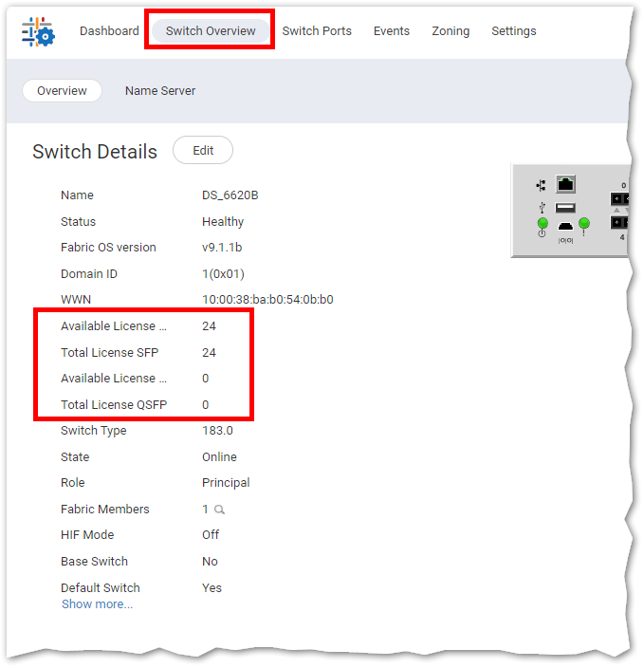Viewport: 644px width, 668px height.
Task: Click the USB symbol on switch image
Action: click(x=541, y=207)
